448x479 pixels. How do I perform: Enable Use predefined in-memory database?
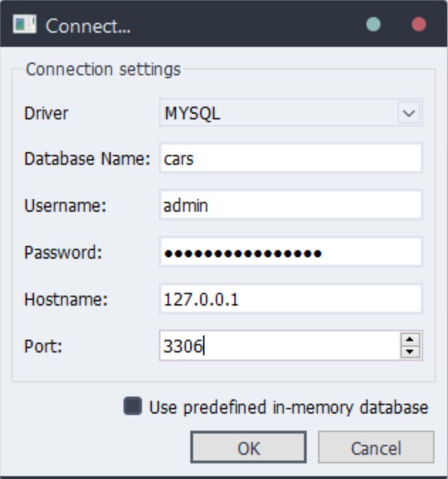[x=132, y=407]
